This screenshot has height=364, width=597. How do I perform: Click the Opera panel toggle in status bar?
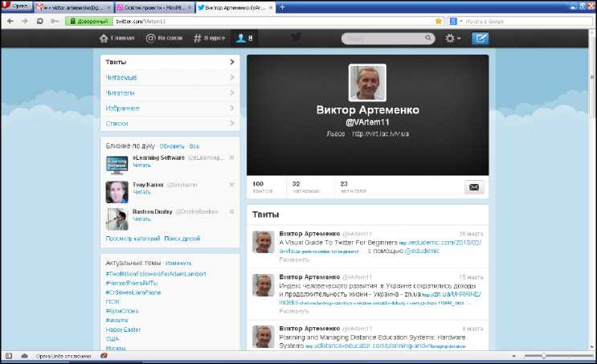pos(9,356)
